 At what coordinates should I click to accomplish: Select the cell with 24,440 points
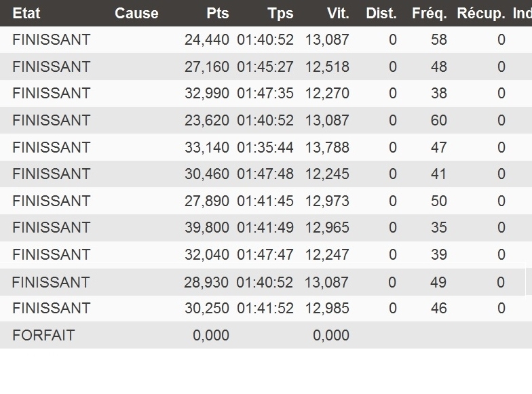tap(206, 40)
